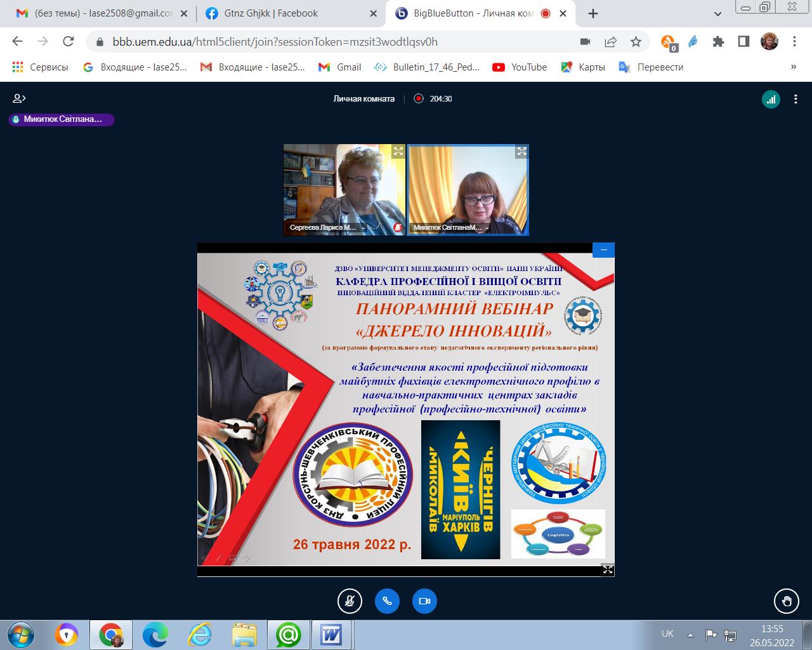Open the Chrome three-dot menu
This screenshot has width=812, height=650.
[794, 42]
